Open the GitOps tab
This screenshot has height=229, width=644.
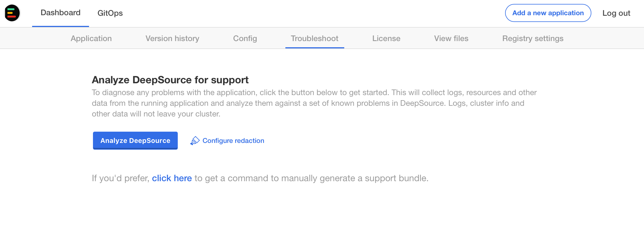point(110,13)
